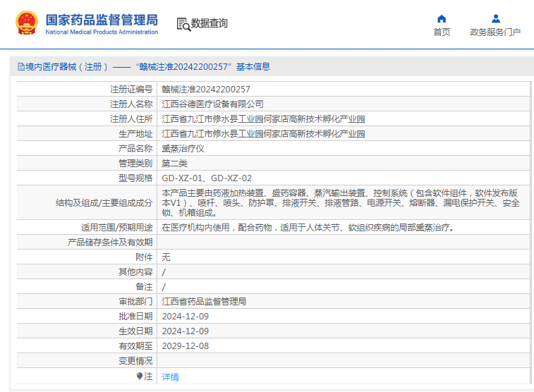Select 批准日期 value 2024-12-09
534x392 pixels.
(x=186, y=316)
